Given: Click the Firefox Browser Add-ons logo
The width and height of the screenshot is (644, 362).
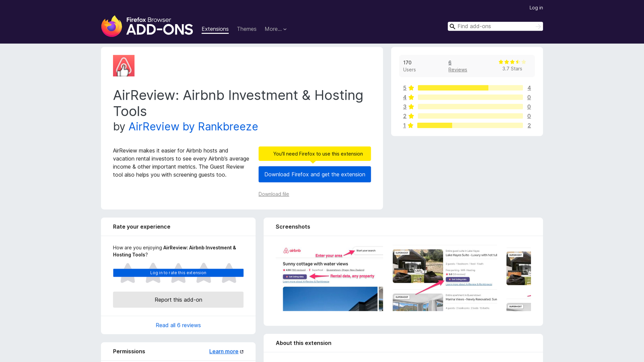Looking at the screenshot, I should 147,26.
